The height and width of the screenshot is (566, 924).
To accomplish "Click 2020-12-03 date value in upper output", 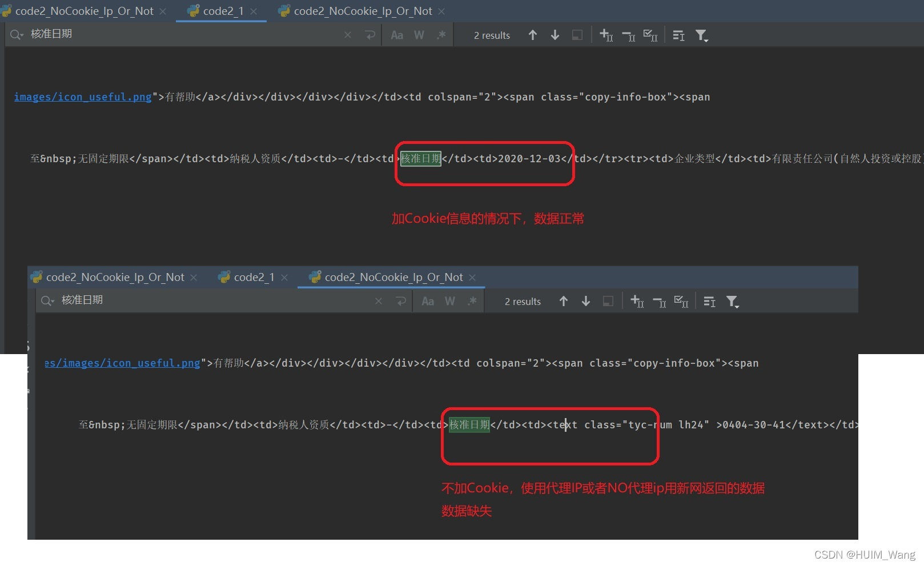I will point(529,158).
